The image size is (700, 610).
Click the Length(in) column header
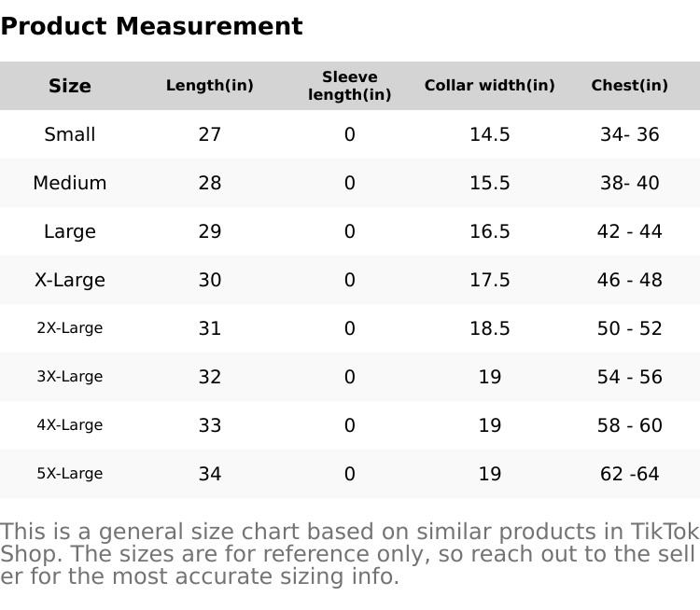[210, 86]
